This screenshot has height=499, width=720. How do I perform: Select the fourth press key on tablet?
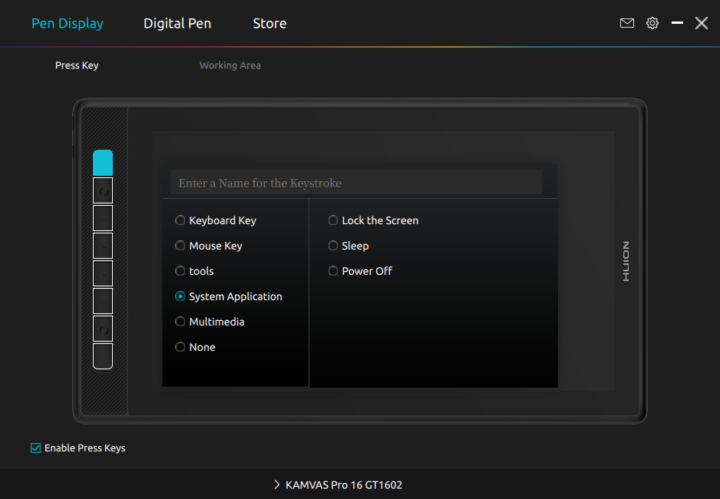coord(103,246)
